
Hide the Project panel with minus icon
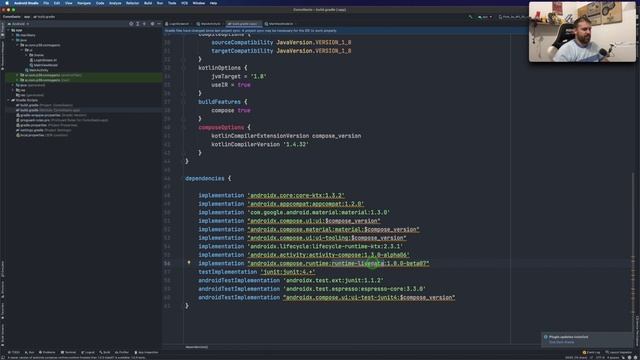tap(159, 24)
